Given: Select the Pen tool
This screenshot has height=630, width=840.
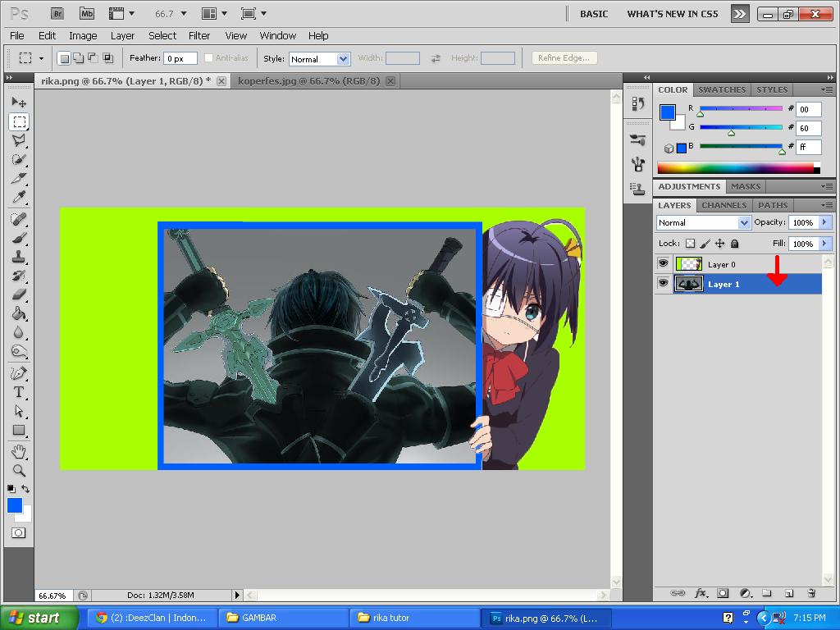Looking at the screenshot, I should pyautogui.click(x=19, y=373).
